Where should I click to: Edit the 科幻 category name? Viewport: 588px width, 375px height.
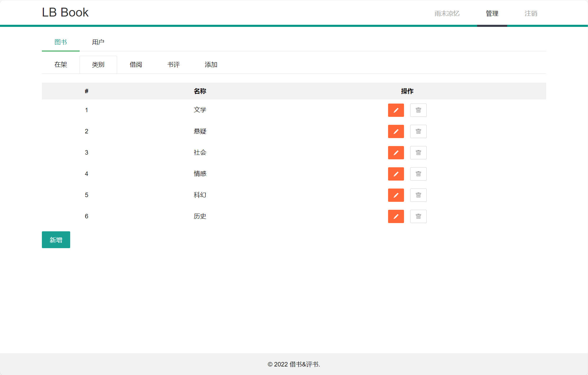click(396, 195)
